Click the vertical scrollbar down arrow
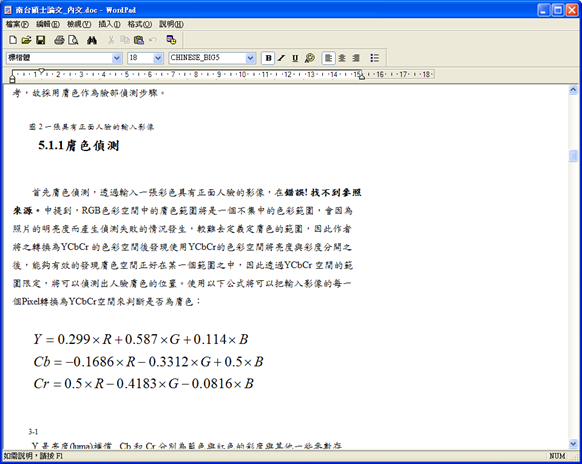 coord(573,443)
